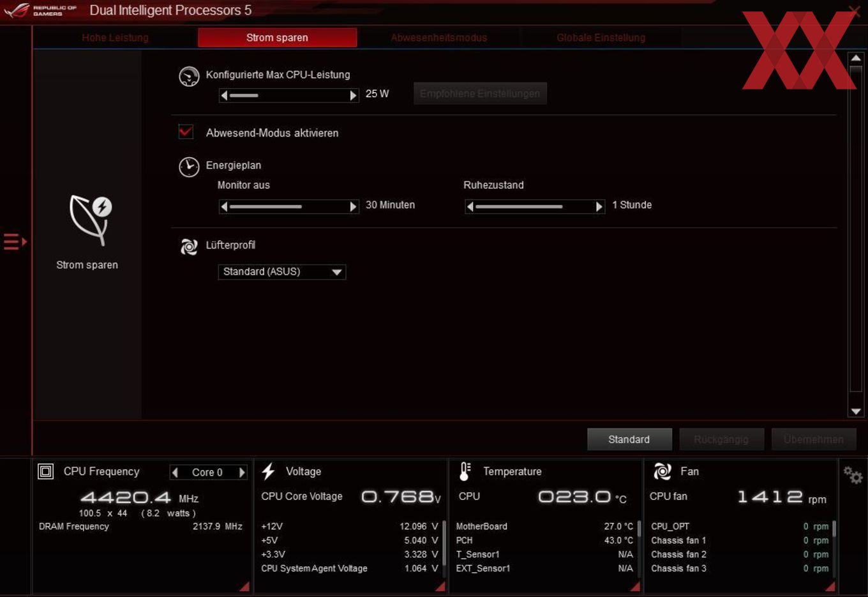Click the EXT_Sensor1 row
This screenshot has width=868, height=597.
[x=545, y=568]
